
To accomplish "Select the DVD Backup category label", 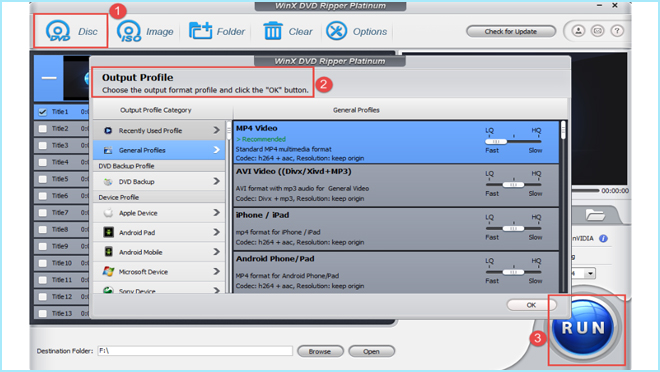I will tap(136, 182).
